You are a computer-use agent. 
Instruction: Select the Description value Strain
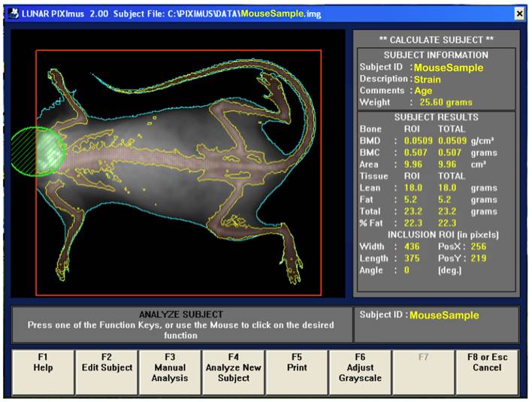pyautogui.click(x=427, y=80)
